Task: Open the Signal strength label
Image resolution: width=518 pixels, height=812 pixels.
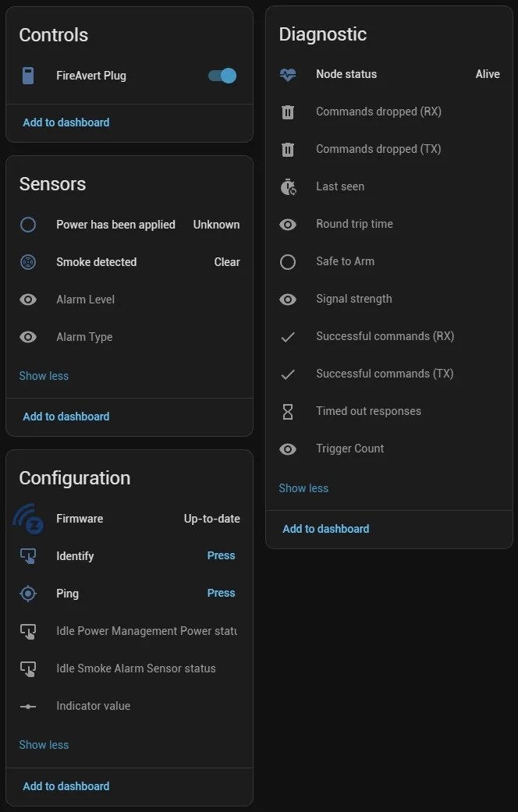Action: pyautogui.click(x=354, y=299)
